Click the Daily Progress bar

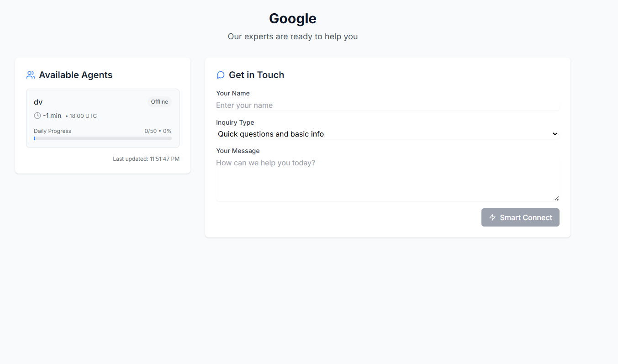pos(102,138)
